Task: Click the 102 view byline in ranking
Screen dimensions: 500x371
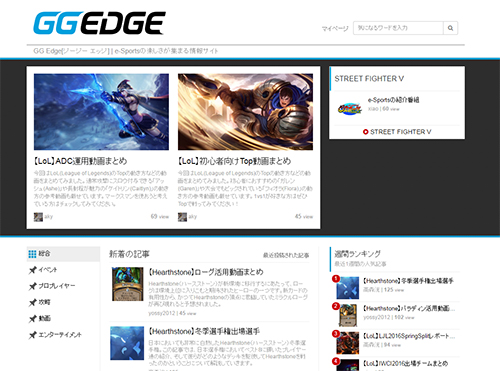Action: (389, 317)
